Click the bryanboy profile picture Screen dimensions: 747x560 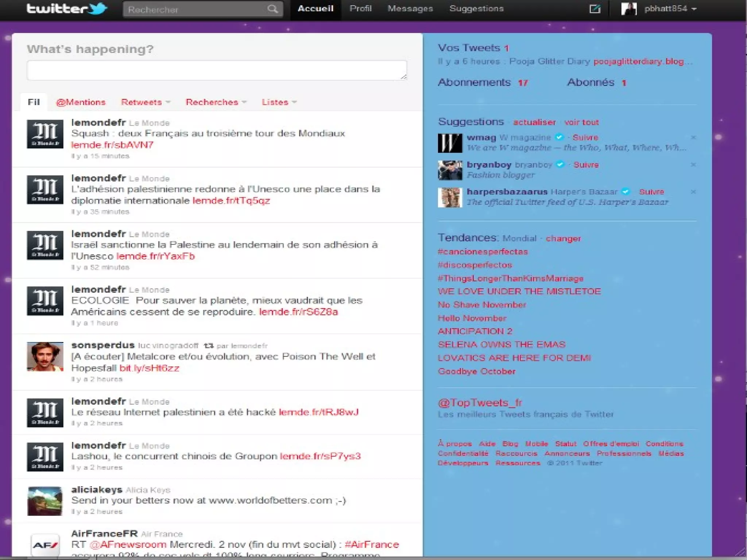[450, 170]
